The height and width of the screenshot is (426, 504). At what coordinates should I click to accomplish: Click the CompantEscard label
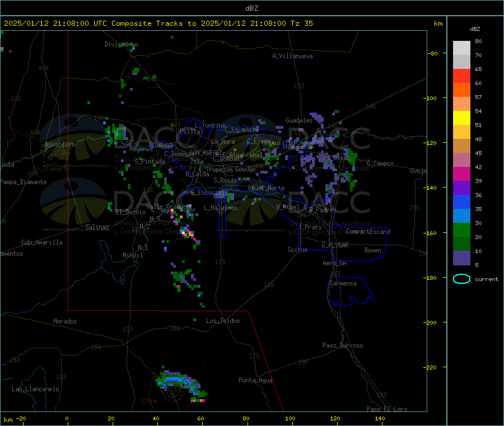point(368,231)
